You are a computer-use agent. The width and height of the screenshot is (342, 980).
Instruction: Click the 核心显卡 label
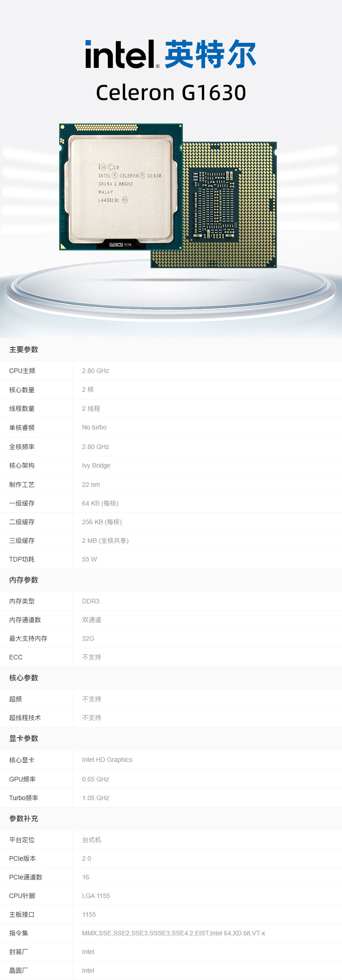22,760
